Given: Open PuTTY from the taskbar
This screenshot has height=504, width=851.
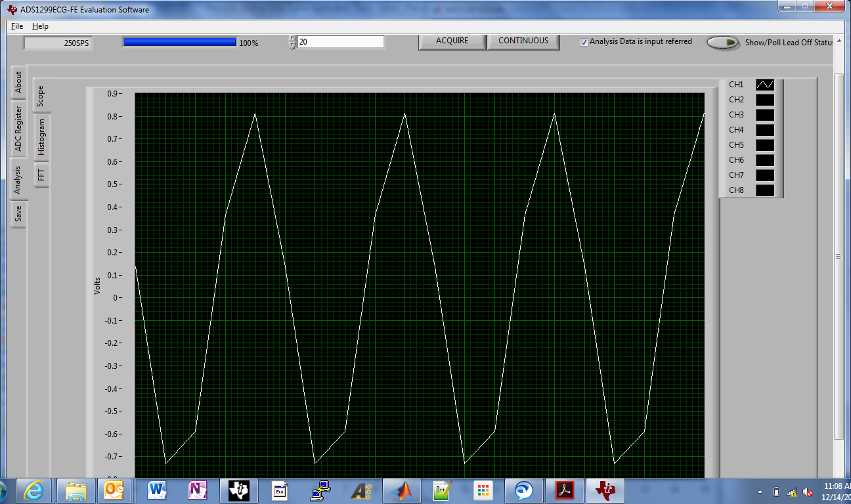Looking at the screenshot, I should tap(320, 490).
